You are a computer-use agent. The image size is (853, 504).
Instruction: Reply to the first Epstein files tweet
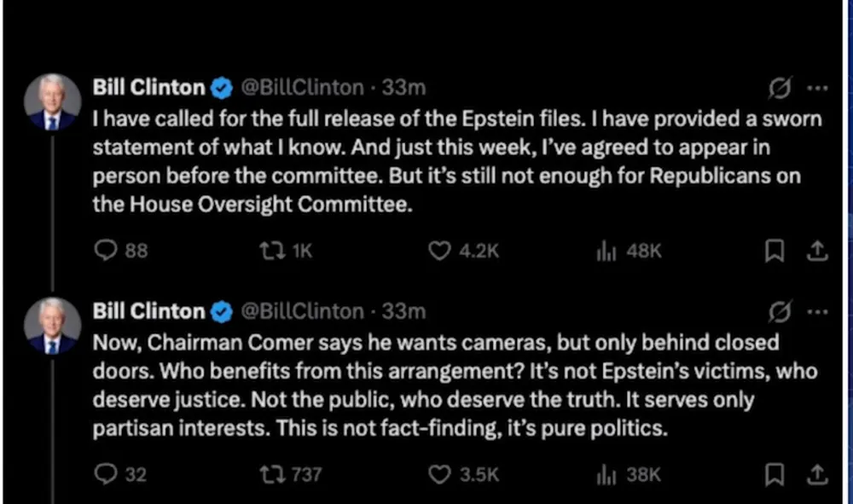106,251
